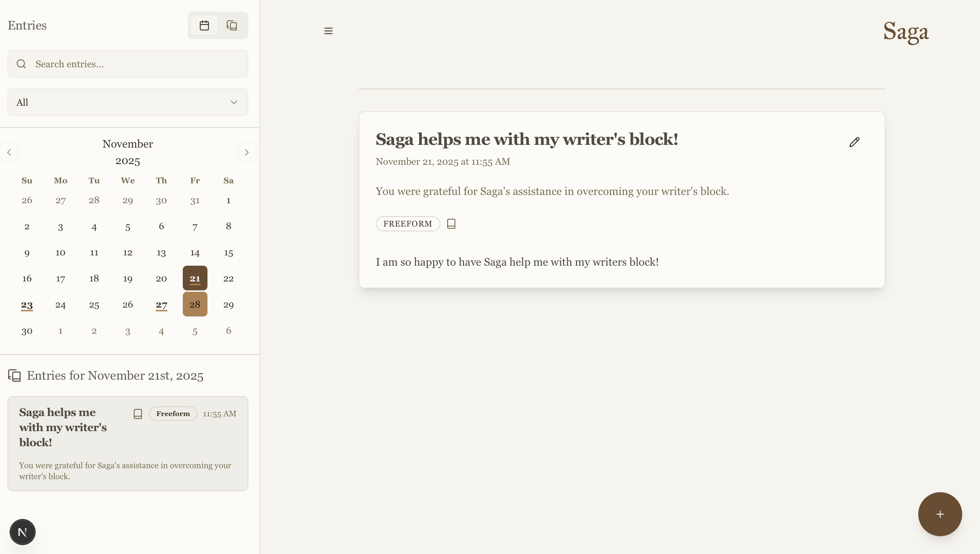Select the highlighted November 21 date
Screen dimensions: 980x554
click(195, 278)
